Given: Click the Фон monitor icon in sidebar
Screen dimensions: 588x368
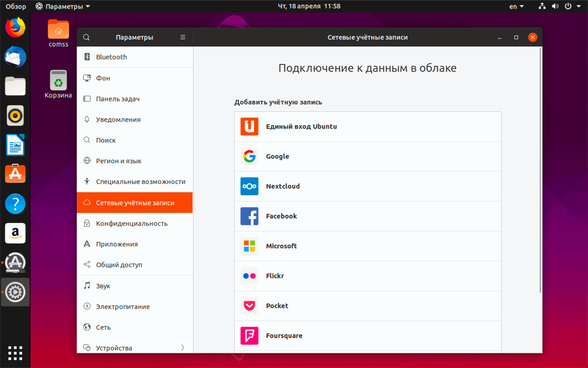Looking at the screenshot, I should coord(87,78).
